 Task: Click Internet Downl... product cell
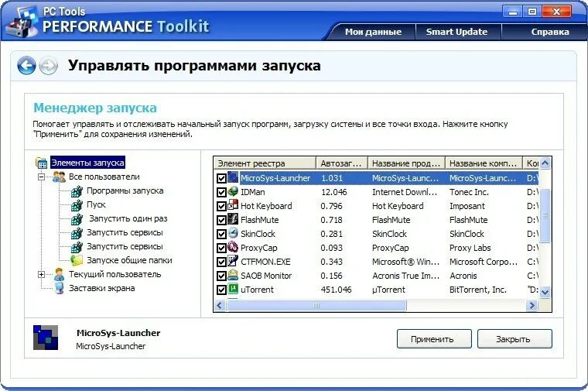(x=405, y=192)
